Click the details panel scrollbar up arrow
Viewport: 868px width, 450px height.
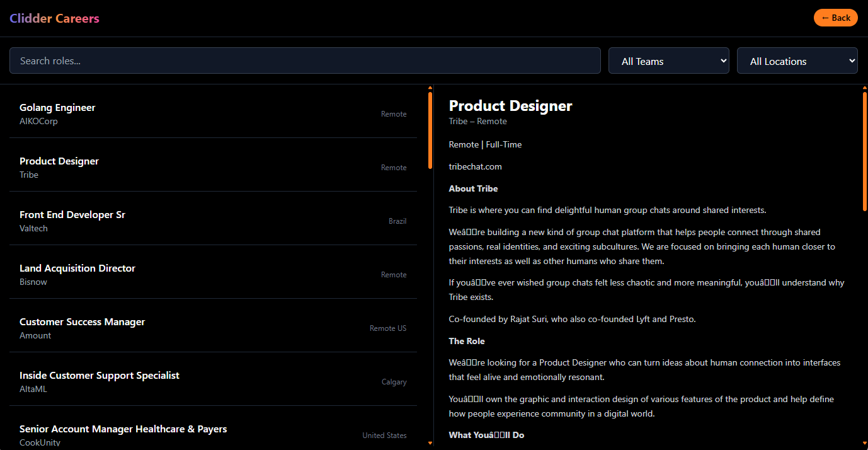click(x=865, y=88)
